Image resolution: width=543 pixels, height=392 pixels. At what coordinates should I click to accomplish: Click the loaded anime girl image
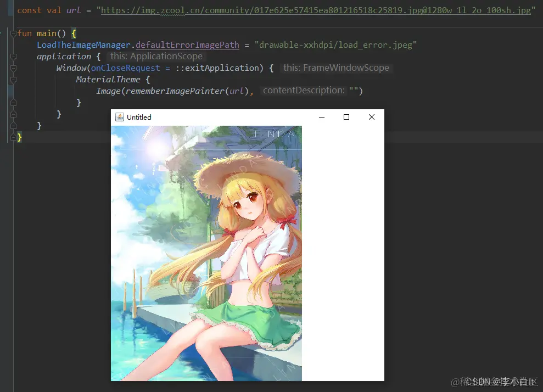pos(206,253)
